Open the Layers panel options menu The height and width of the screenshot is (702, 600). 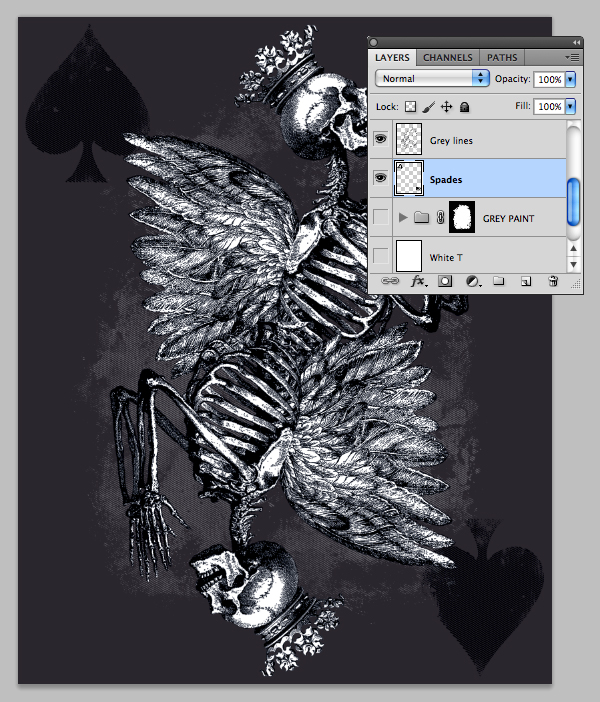click(x=572, y=57)
